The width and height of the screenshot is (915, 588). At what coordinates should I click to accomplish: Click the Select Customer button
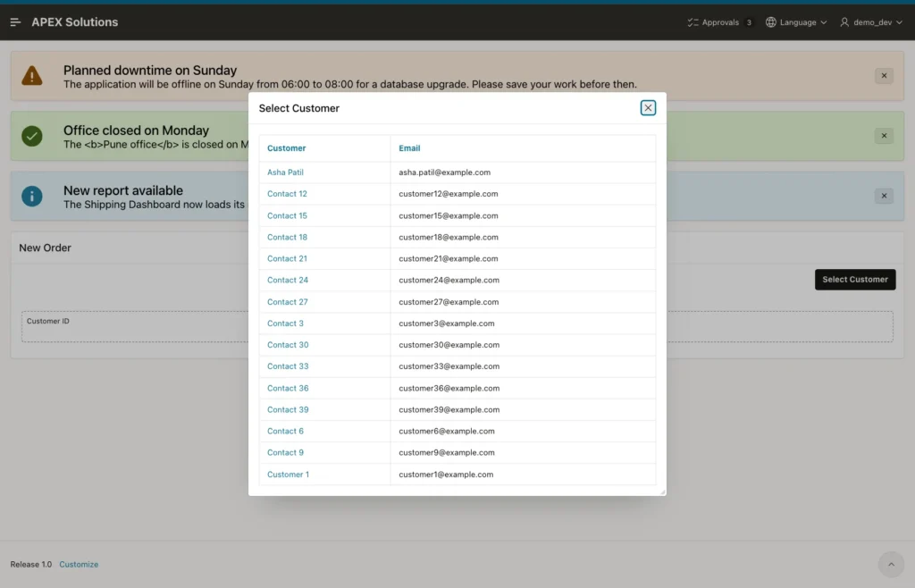(x=855, y=280)
